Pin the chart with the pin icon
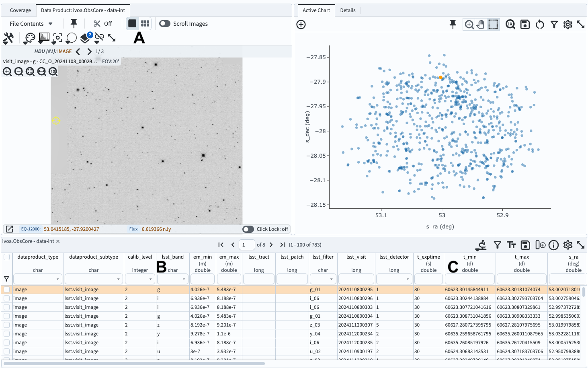This screenshot has width=588, height=368. [x=453, y=24]
